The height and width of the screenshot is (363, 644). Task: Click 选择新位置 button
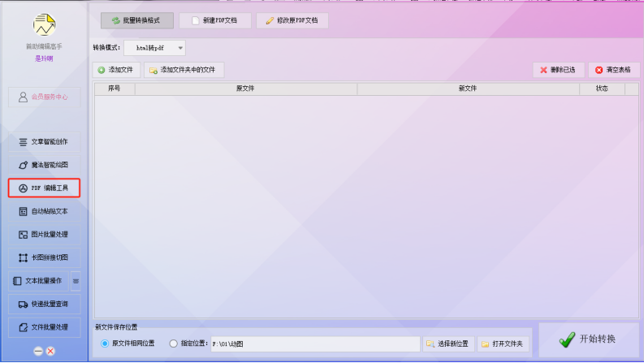pyautogui.click(x=448, y=344)
